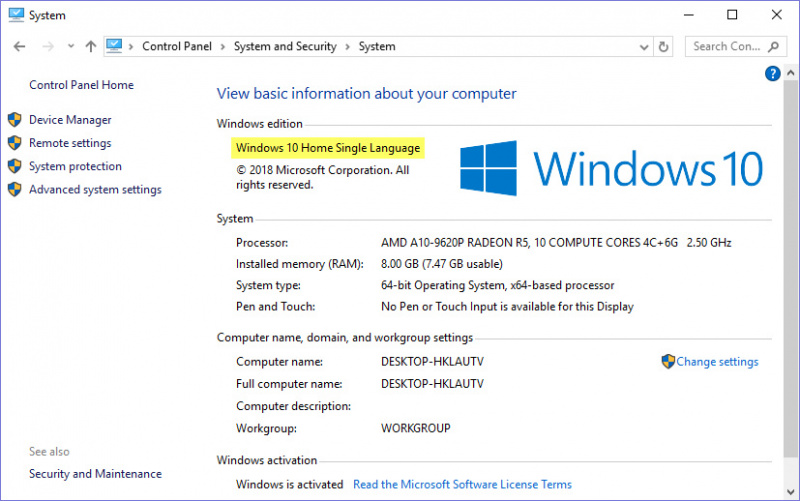The image size is (800, 501).
Task: Click Change settings link
Action: (717, 362)
